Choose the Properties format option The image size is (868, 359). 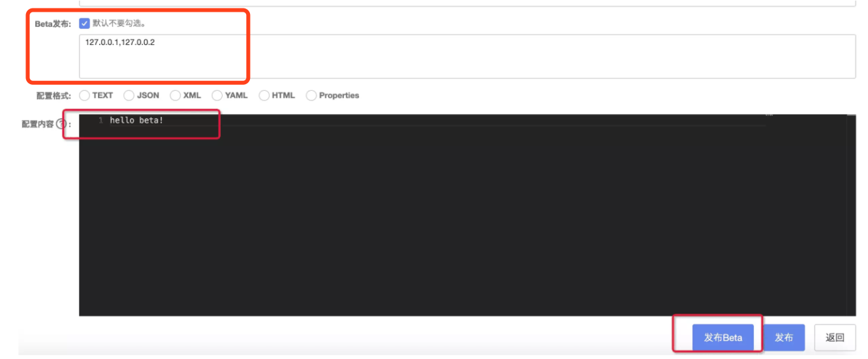(x=311, y=95)
